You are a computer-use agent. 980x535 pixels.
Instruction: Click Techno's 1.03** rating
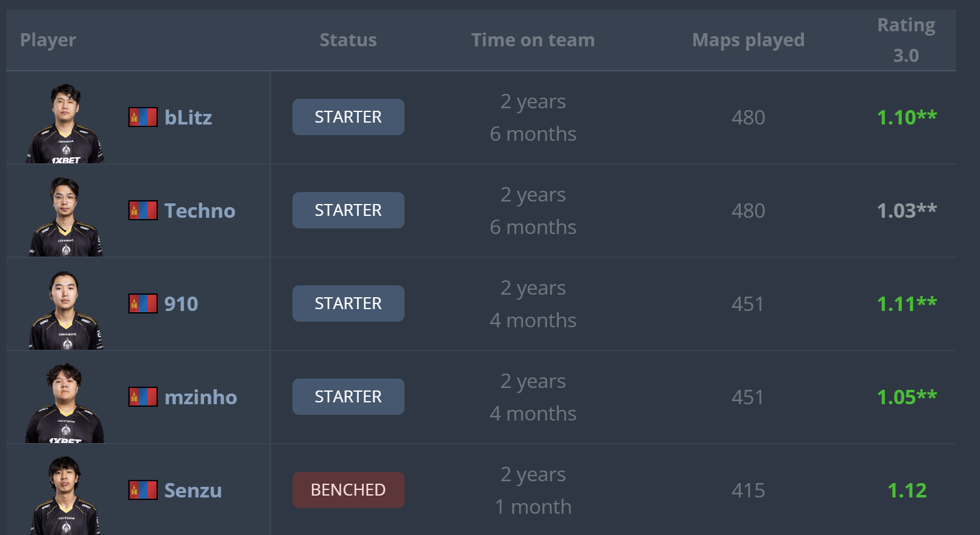coord(907,210)
